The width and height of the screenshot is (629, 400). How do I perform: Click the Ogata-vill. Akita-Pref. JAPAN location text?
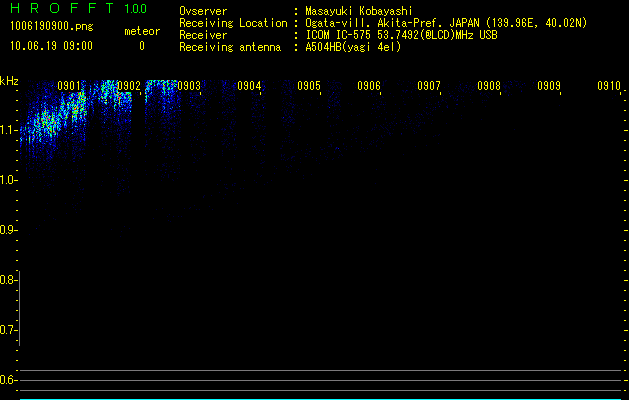[446, 23]
